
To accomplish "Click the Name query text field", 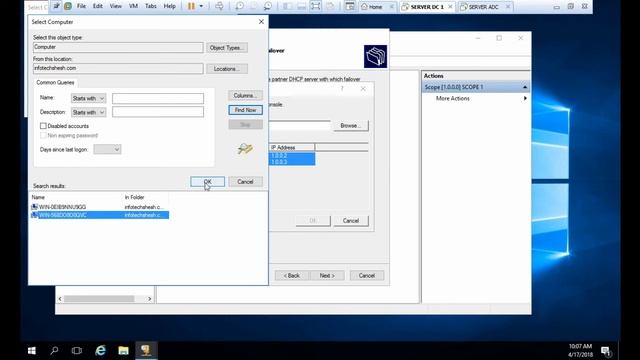I will (158, 98).
